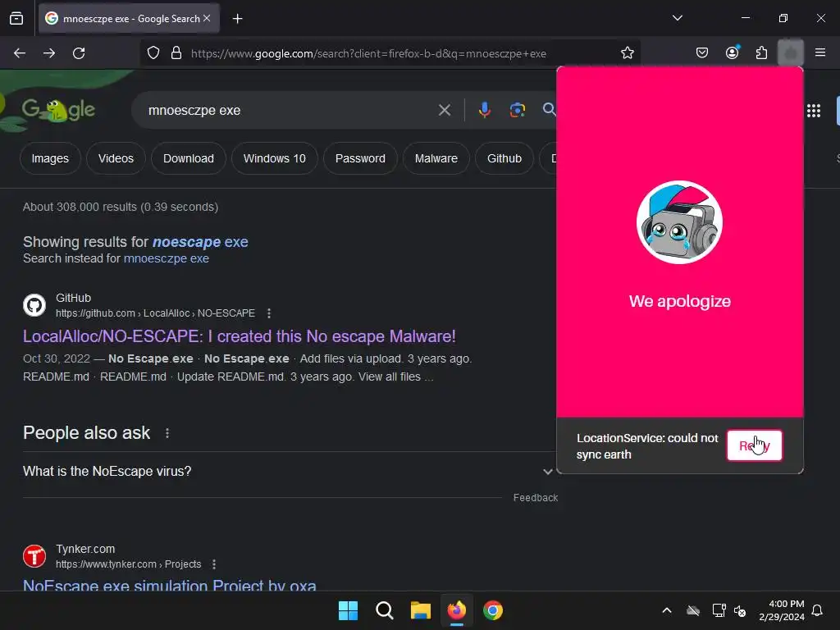Expand What is the NoEscape virus question
Viewport: 840px width, 630px height.
(x=288, y=472)
